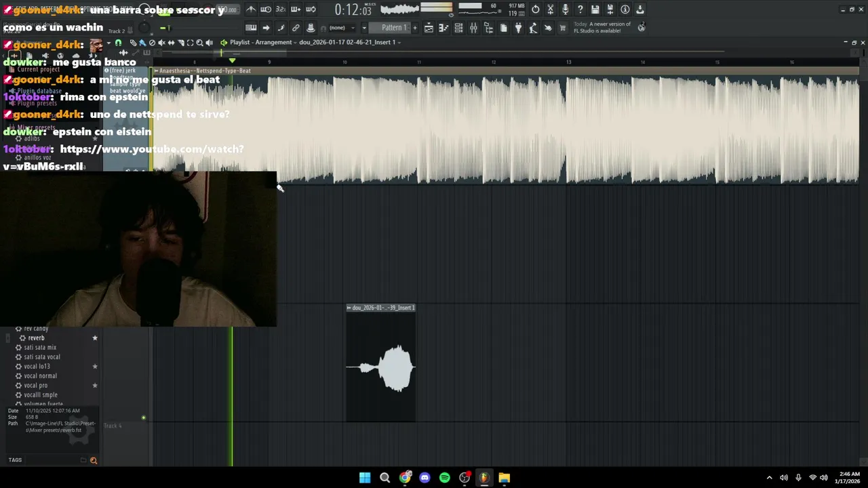
Task: Open the plugin picker plug icon
Action: (x=519, y=28)
